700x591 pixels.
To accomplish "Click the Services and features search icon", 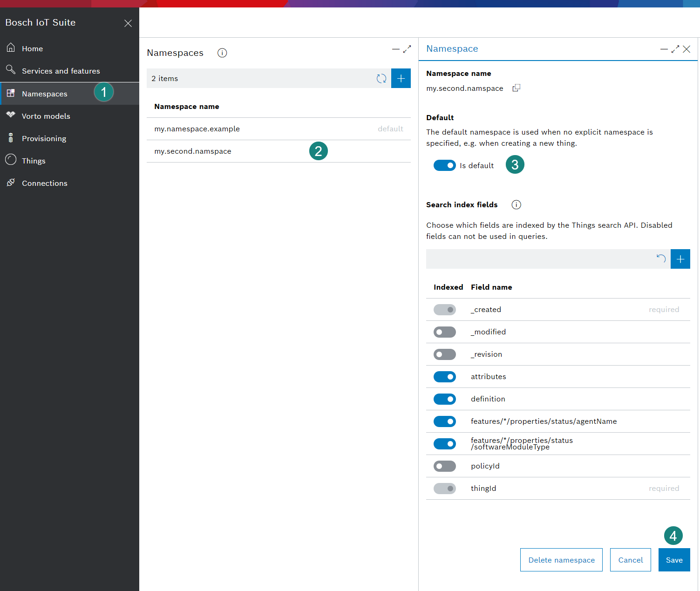I will [x=11, y=70].
